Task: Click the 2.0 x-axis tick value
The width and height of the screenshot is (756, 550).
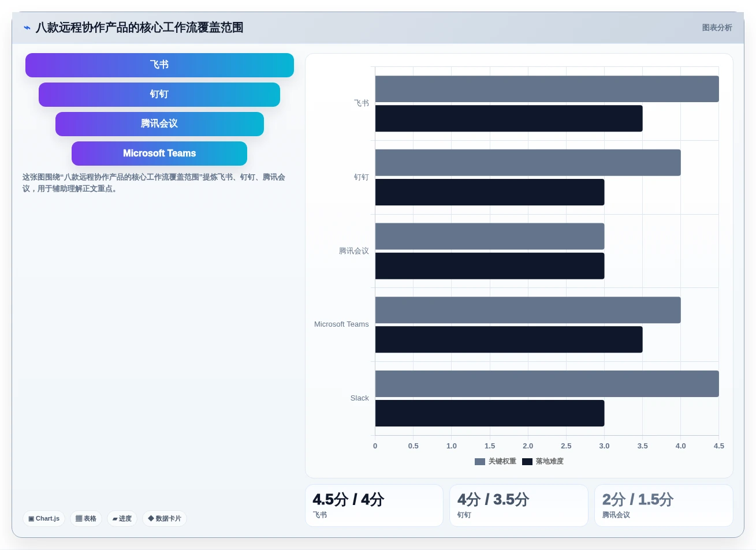Action: (x=528, y=446)
